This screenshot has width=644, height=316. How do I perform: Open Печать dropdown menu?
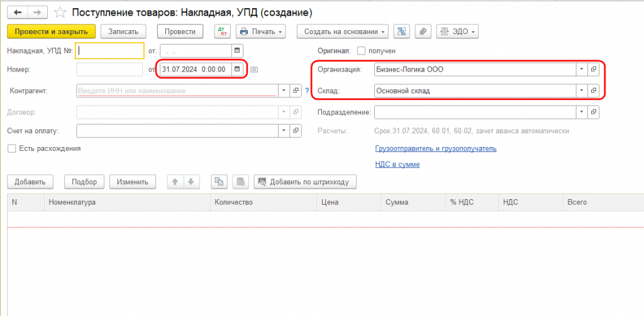(261, 31)
